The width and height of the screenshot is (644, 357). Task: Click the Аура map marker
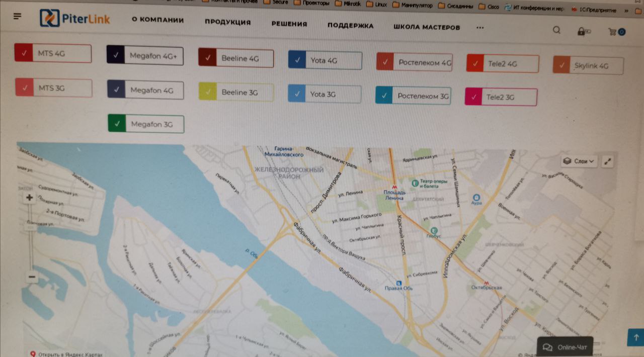pyautogui.click(x=476, y=197)
